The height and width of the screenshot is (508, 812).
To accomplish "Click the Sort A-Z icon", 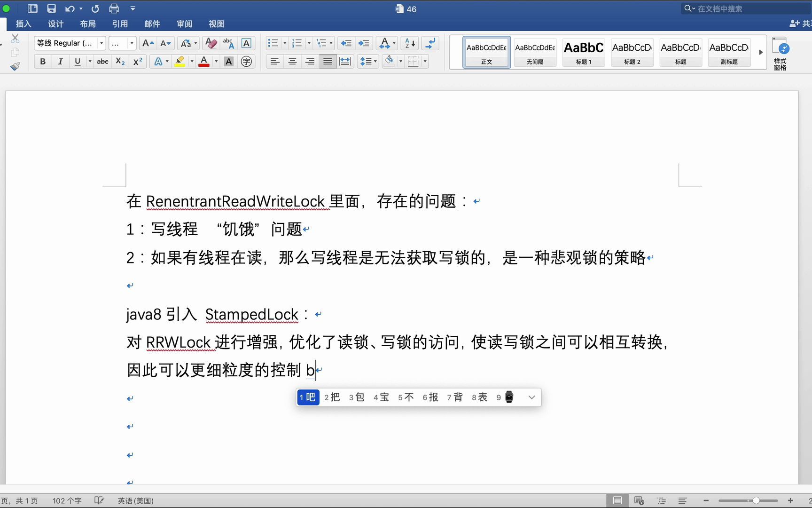I will point(410,43).
